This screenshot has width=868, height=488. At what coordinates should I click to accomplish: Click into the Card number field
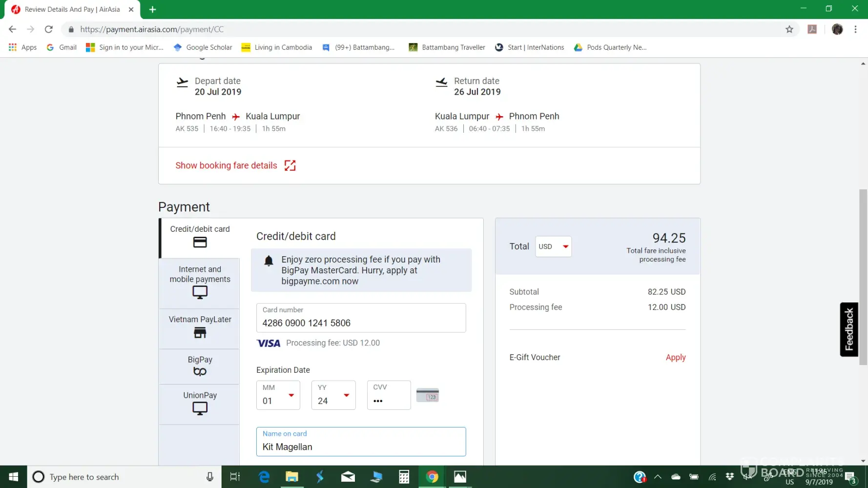(x=361, y=323)
